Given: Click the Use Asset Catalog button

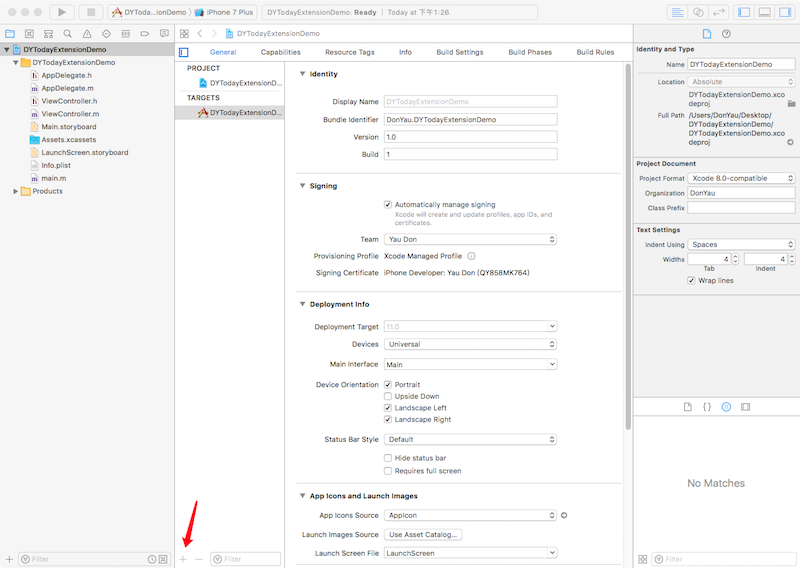Looking at the screenshot, I should click(x=423, y=535).
